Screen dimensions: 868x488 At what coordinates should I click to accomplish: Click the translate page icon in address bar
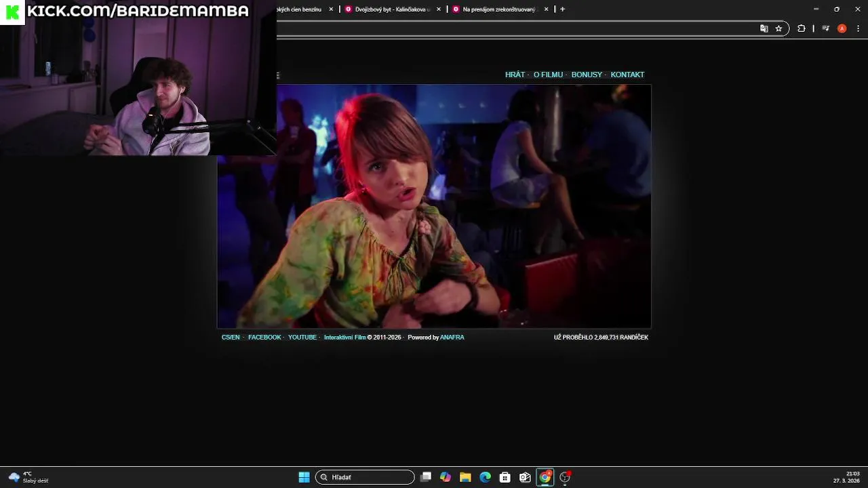[x=764, y=28]
